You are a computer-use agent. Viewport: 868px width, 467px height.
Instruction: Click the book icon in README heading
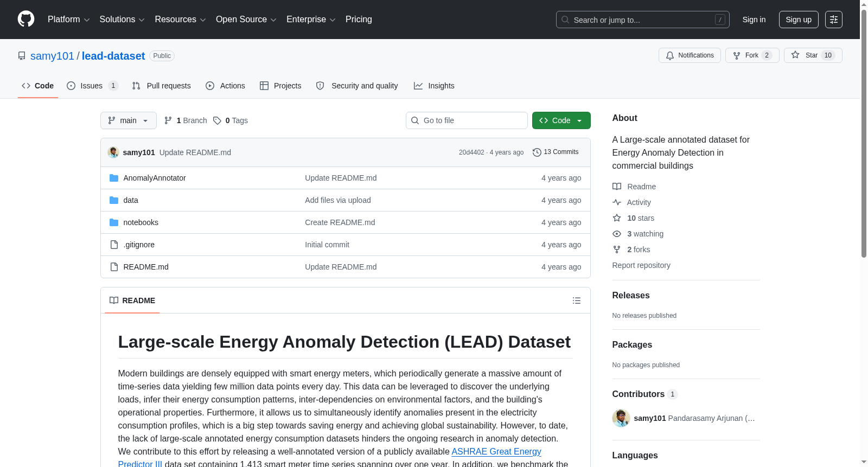[114, 300]
